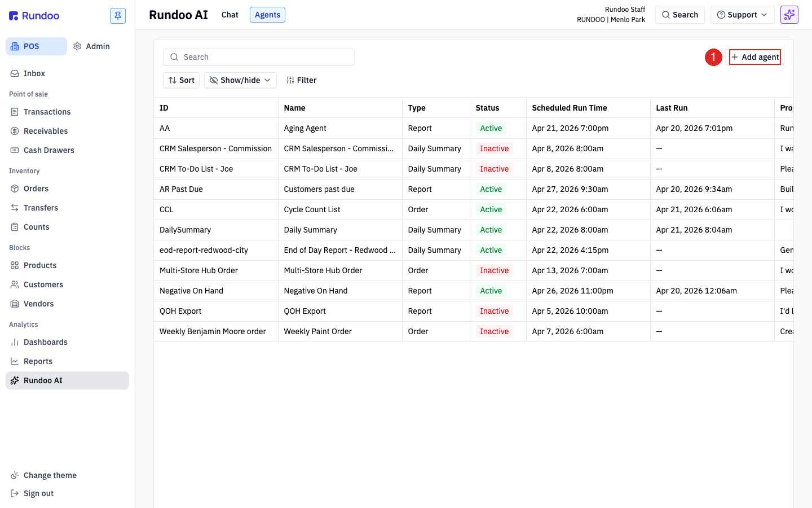Open Reports page
Screen dimensions: 812x508
(68, 361)
